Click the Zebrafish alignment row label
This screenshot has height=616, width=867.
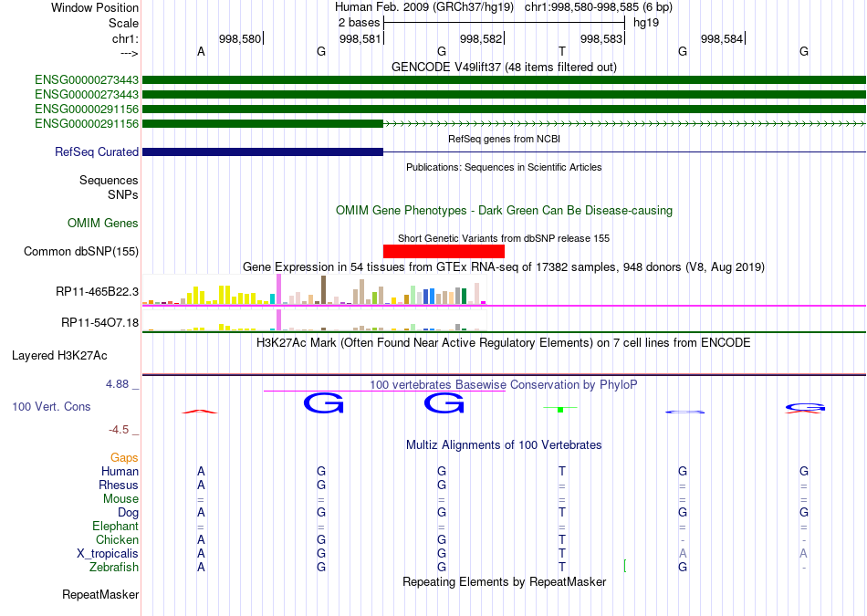(114, 568)
